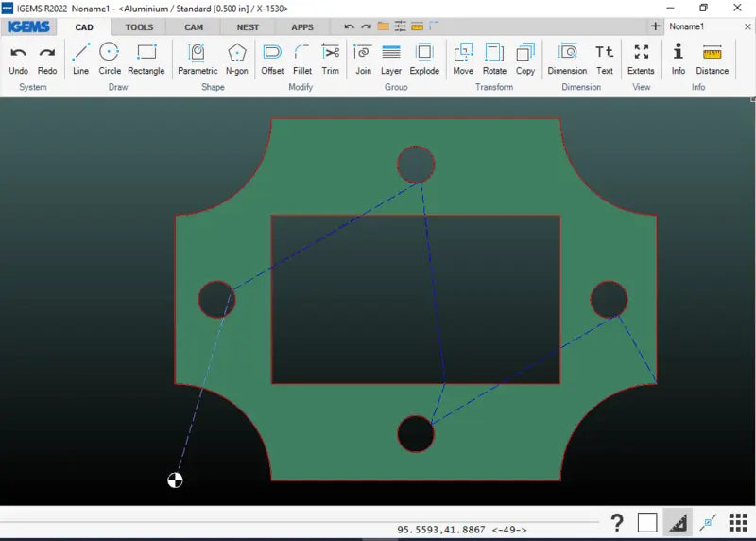Pick the Distance measuring tool
Image resolution: width=756 pixels, height=541 pixels.
pyautogui.click(x=712, y=58)
